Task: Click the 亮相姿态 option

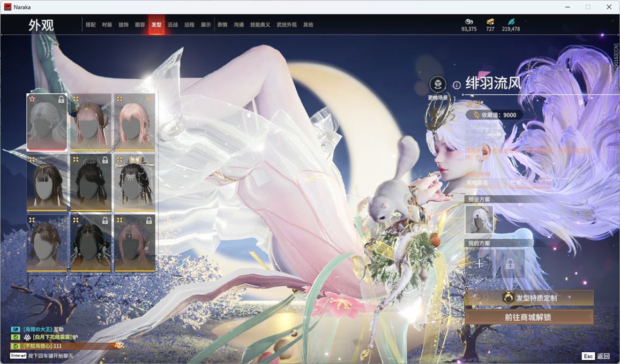Action: tap(477, 183)
